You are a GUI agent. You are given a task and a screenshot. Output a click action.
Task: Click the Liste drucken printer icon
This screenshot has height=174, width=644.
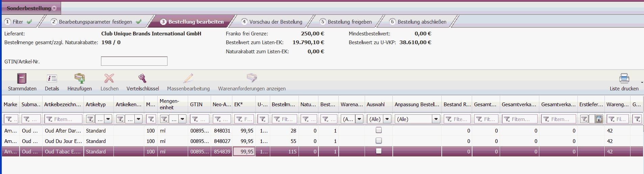coord(624,78)
